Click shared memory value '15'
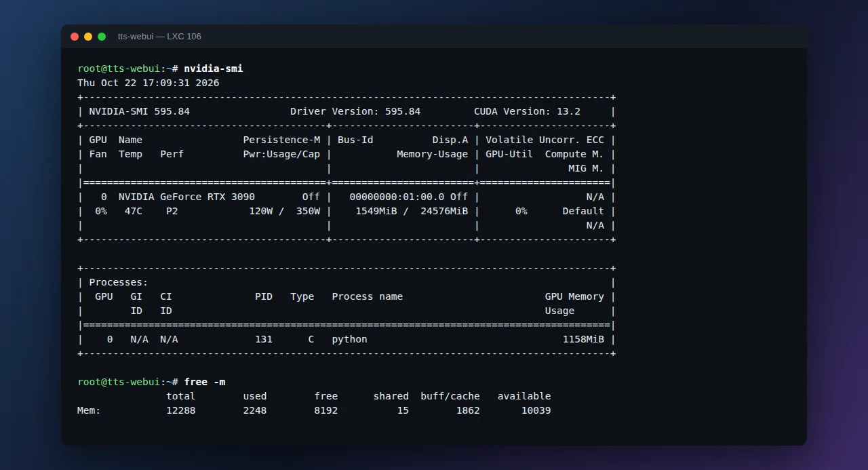This screenshot has height=470, width=868. [403, 410]
